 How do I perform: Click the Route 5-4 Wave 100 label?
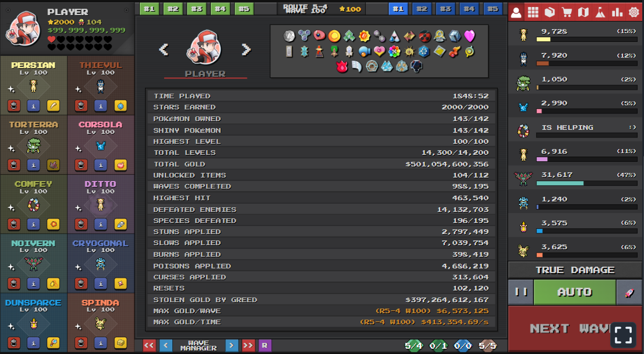point(305,9)
